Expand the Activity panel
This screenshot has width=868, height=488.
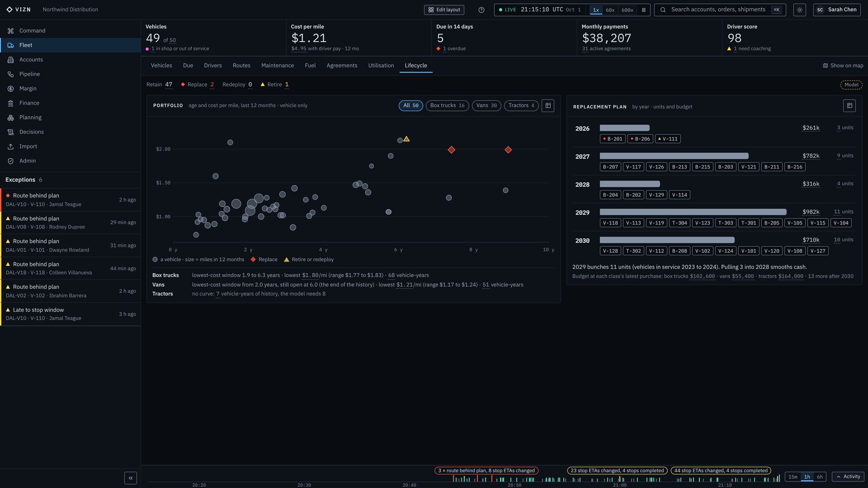click(848, 477)
